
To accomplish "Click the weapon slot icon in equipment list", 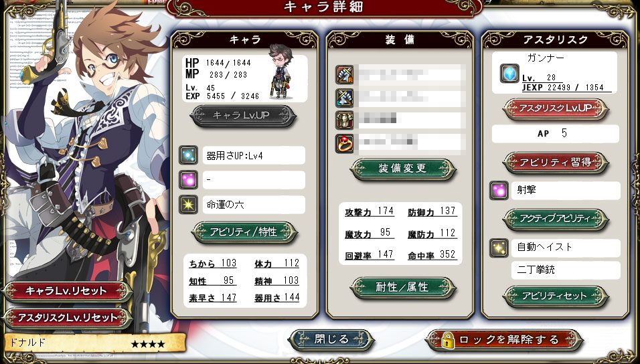I will [x=345, y=74].
